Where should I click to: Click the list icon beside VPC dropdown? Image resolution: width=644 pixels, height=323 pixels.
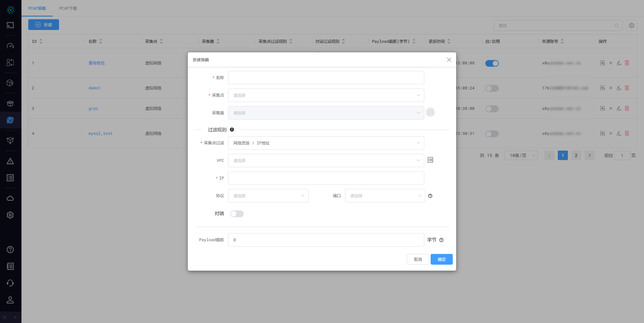(430, 160)
